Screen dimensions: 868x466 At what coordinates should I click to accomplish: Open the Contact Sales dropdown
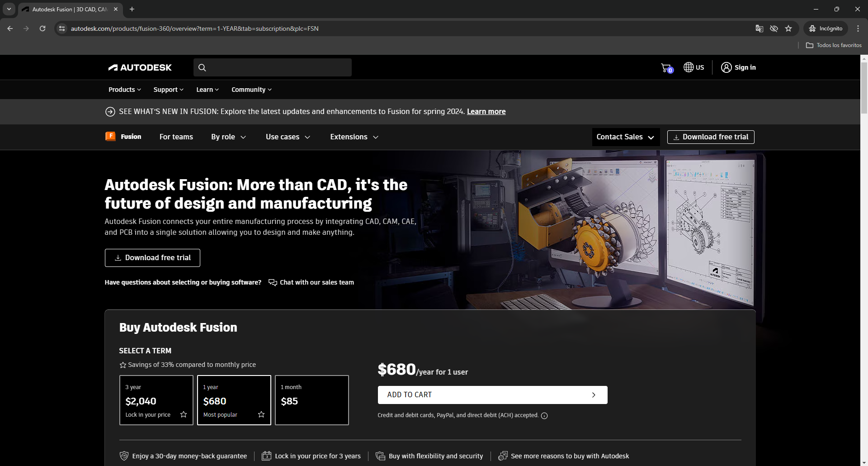tap(626, 137)
